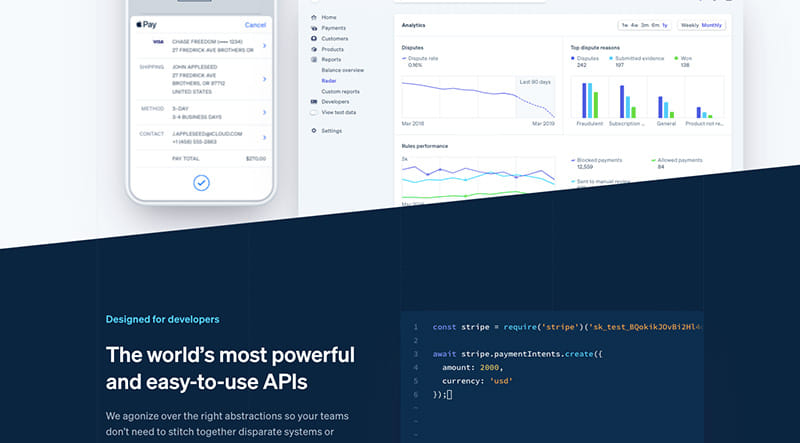Open Products in the sidebar

332,50
